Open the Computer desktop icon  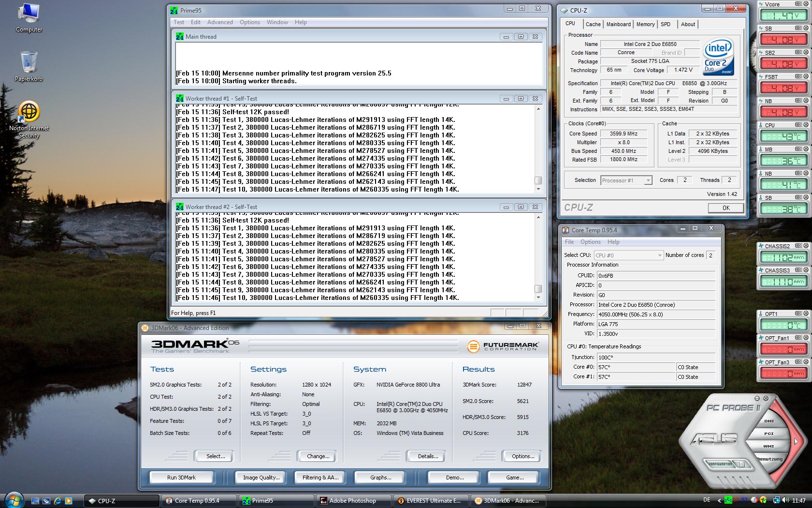click(29, 17)
